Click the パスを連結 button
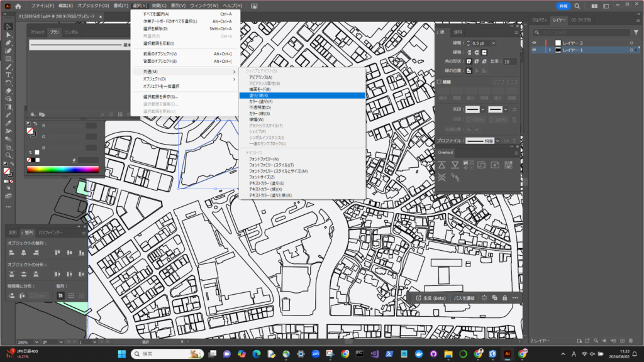 464,297
